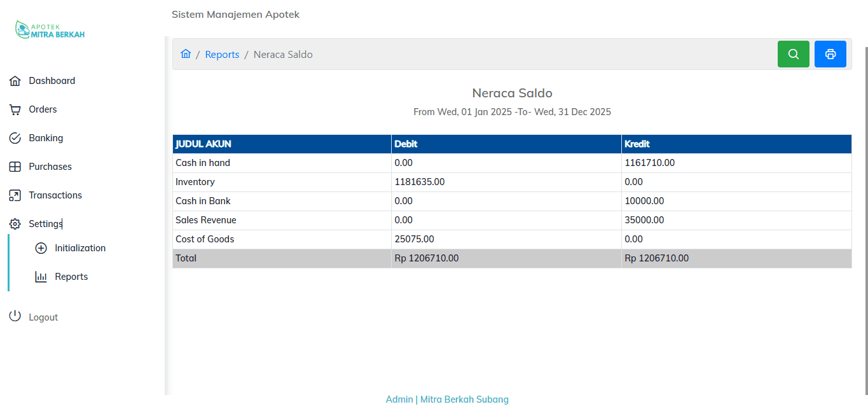Click the Orders cart icon
Image resolution: width=868 pixels, height=409 pixels.
[15, 110]
